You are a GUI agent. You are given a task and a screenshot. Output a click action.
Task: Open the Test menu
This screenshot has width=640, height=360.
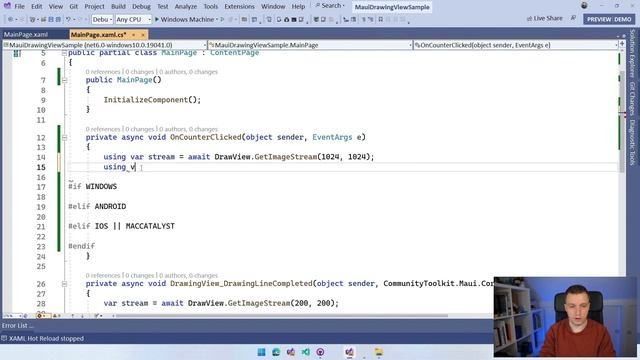click(x=162, y=6)
